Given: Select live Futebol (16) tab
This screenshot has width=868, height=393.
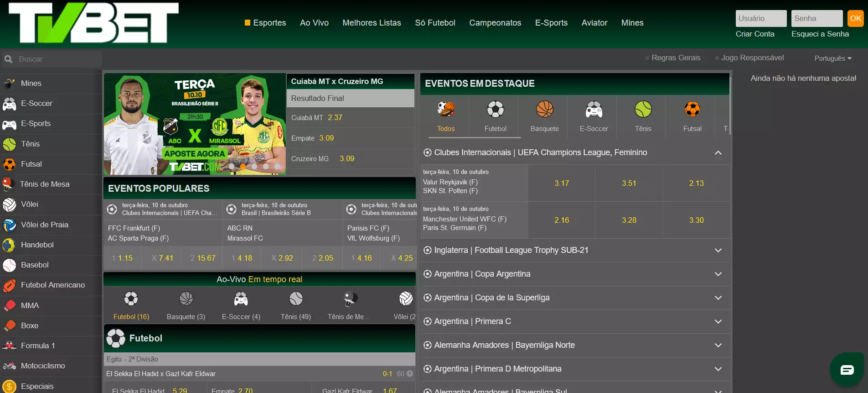Looking at the screenshot, I should tap(131, 305).
